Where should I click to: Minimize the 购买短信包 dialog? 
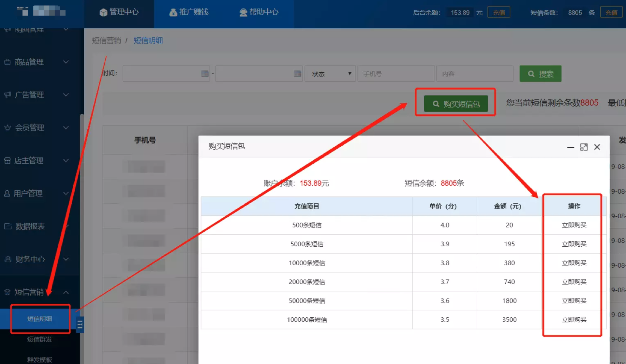pyautogui.click(x=570, y=147)
